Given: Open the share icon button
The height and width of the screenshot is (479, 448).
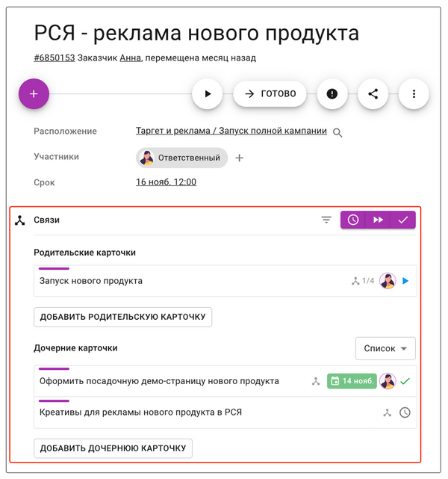Looking at the screenshot, I should coord(373,94).
